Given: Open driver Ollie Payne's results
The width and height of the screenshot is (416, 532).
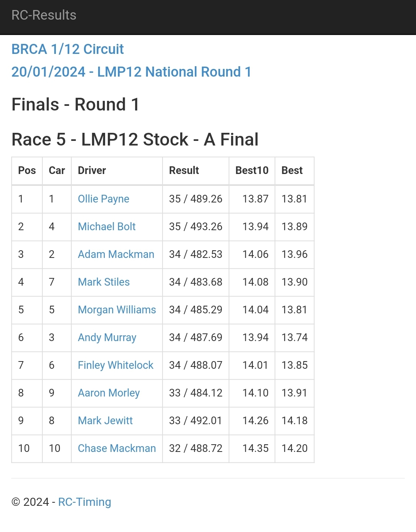Looking at the screenshot, I should [x=103, y=199].
